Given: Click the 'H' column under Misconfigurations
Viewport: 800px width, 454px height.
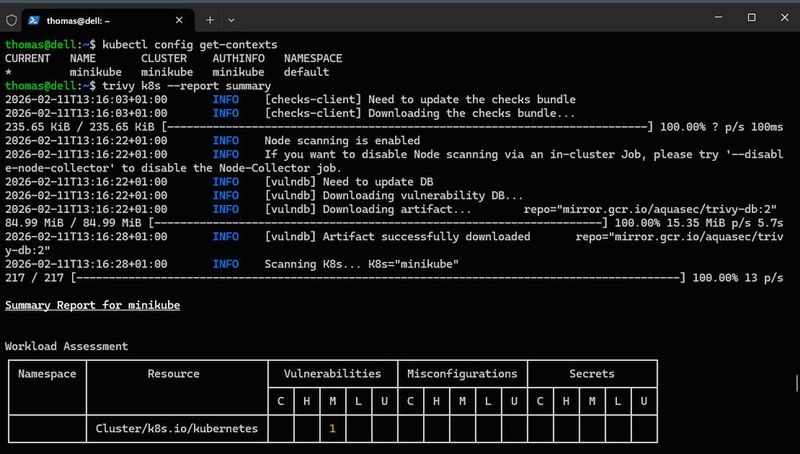Looking at the screenshot, I should 436,401.
